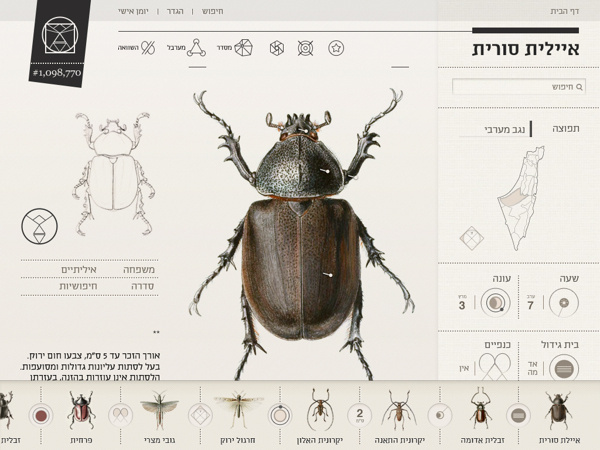Open the הגדר item in the top menu
The image size is (600, 450).
click(175, 11)
